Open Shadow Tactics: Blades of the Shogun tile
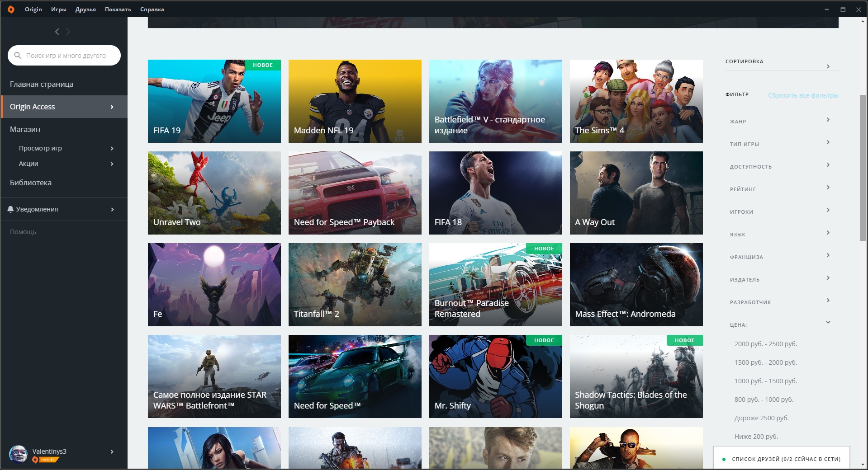The image size is (868, 470). (x=636, y=376)
